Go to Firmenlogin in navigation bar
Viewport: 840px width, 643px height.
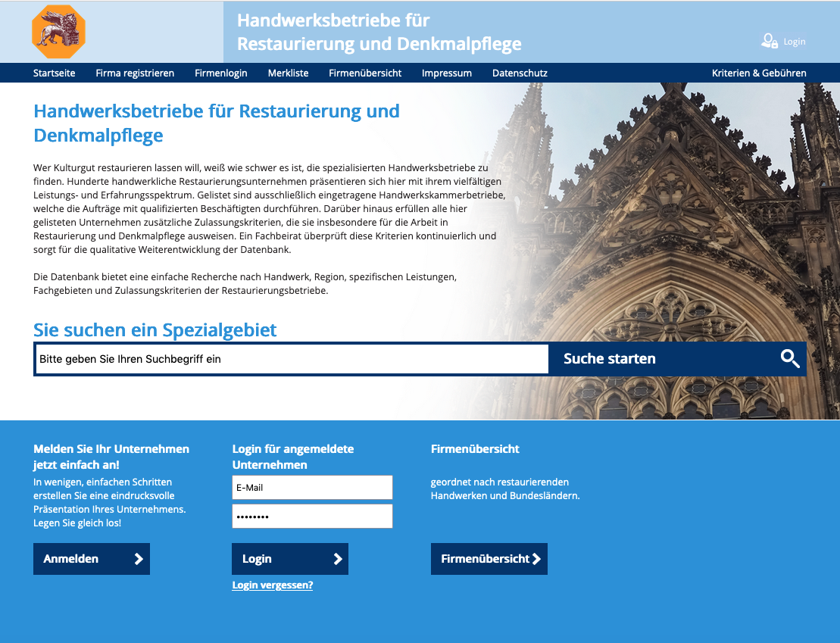click(x=220, y=73)
